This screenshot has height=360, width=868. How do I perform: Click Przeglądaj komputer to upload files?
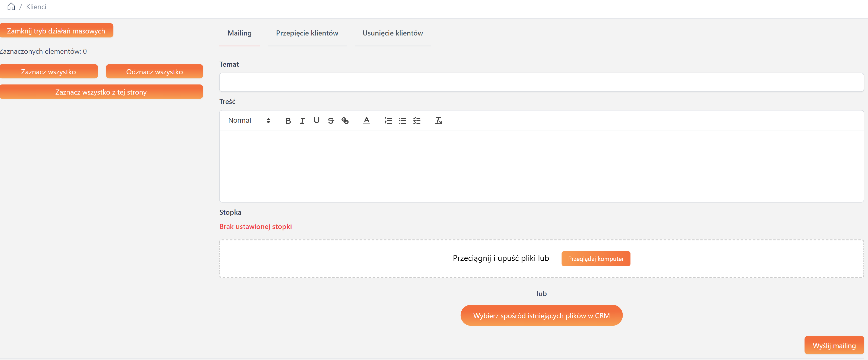tap(595, 259)
